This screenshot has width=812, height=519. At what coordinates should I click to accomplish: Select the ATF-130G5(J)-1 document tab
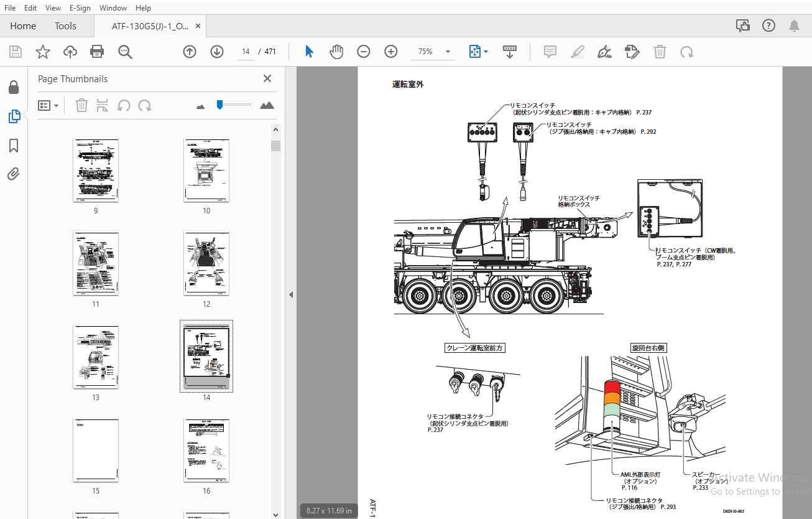(150, 26)
